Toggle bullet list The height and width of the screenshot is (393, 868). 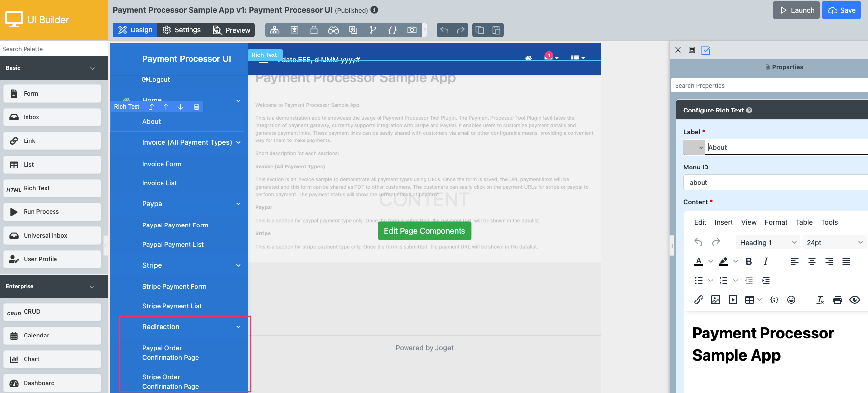[699, 281]
